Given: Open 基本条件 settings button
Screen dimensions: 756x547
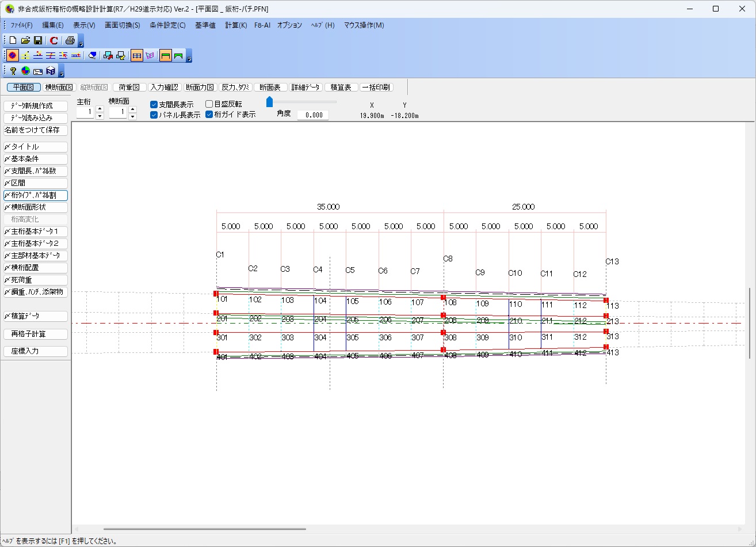Looking at the screenshot, I should point(36,159).
